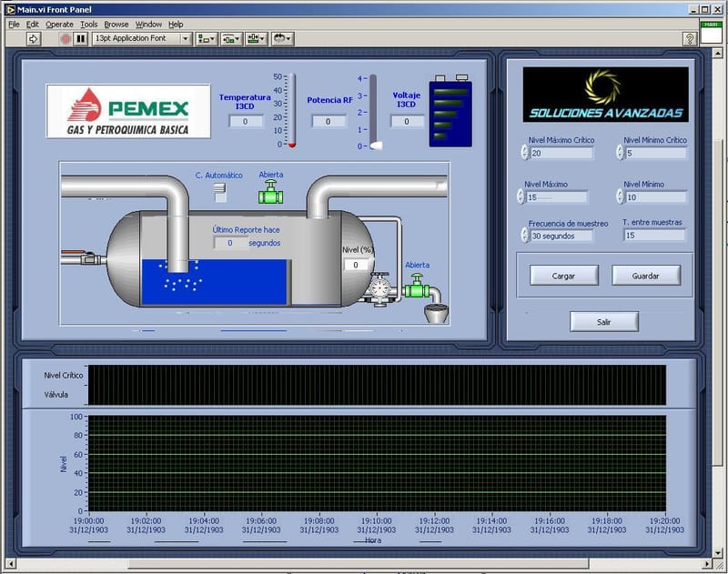The image size is (728, 574).
Task: Click the PEMEX logo image
Action: coord(128,111)
